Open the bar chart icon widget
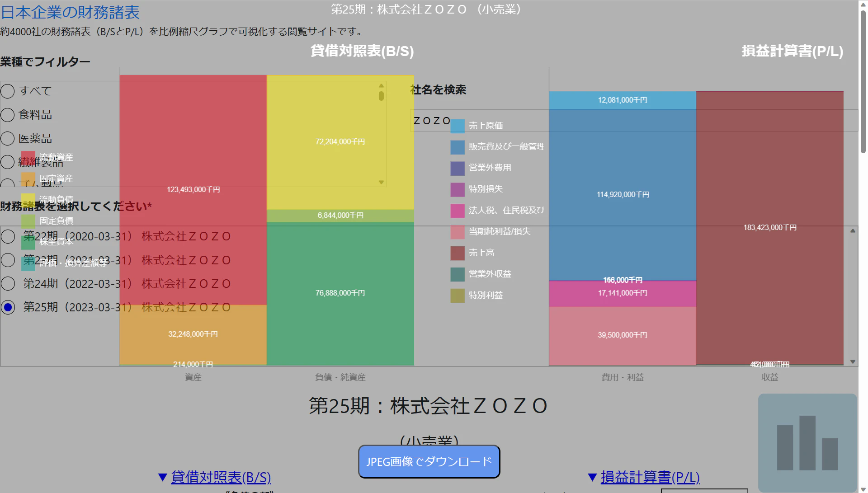Viewport: 868px width, 493px height. [807, 442]
